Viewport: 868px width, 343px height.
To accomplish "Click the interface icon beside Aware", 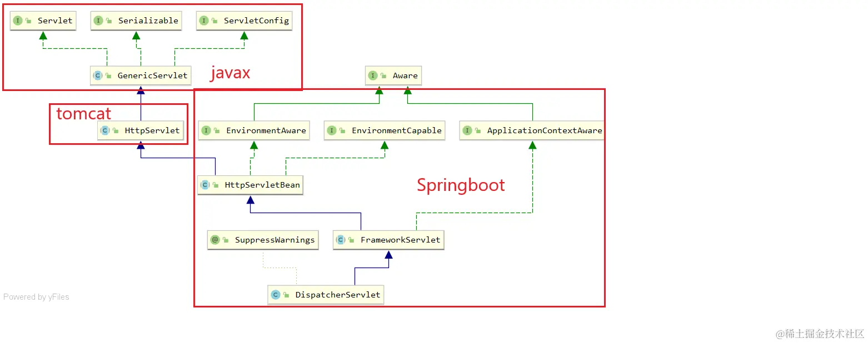I will click(373, 75).
